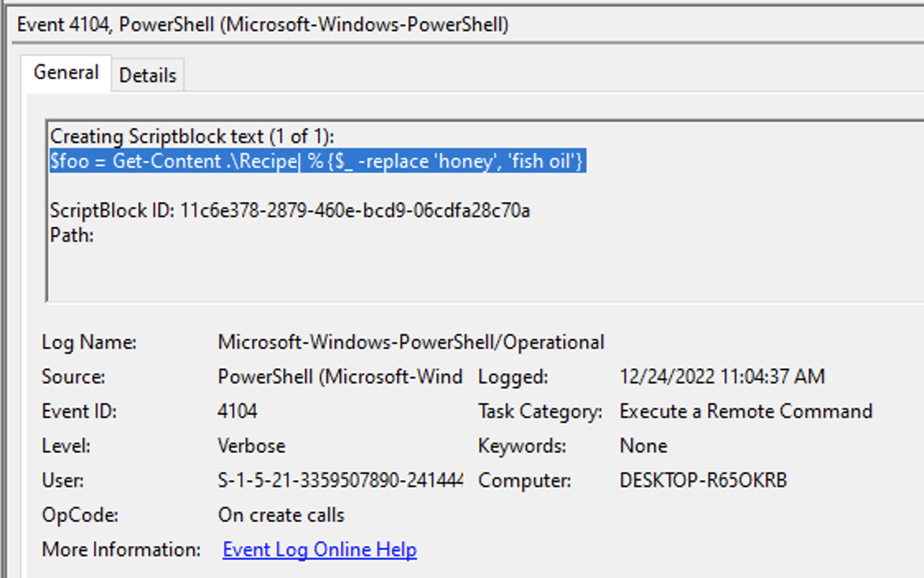Switch to the Details tab
The image size is (924, 578).
click(x=148, y=76)
